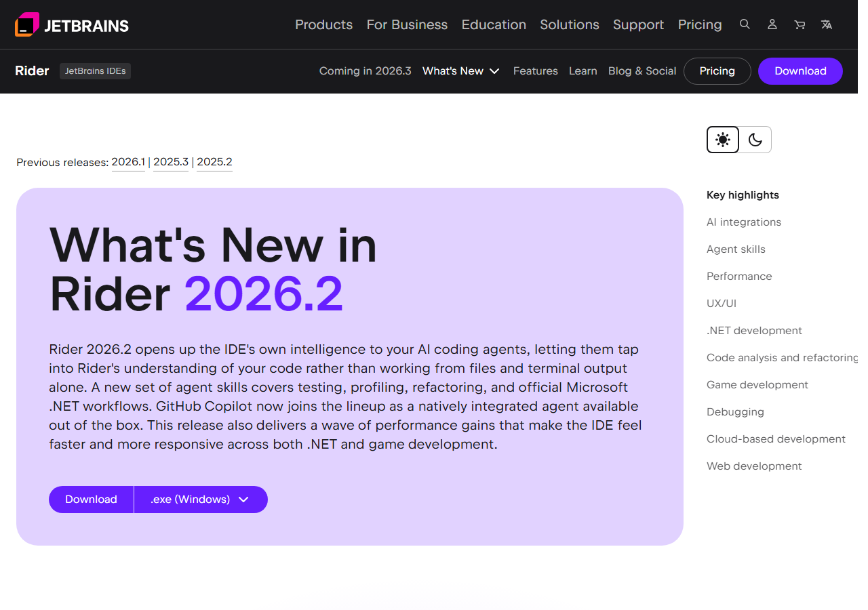Jump to Game development section
This screenshot has height=610, width=868.
tap(757, 385)
